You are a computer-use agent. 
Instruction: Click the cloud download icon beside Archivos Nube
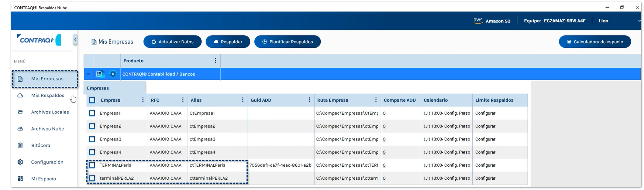click(20, 129)
